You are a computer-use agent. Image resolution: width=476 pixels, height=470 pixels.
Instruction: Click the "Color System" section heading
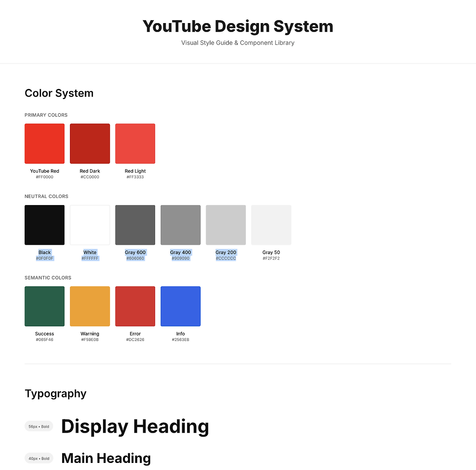pyautogui.click(x=59, y=93)
